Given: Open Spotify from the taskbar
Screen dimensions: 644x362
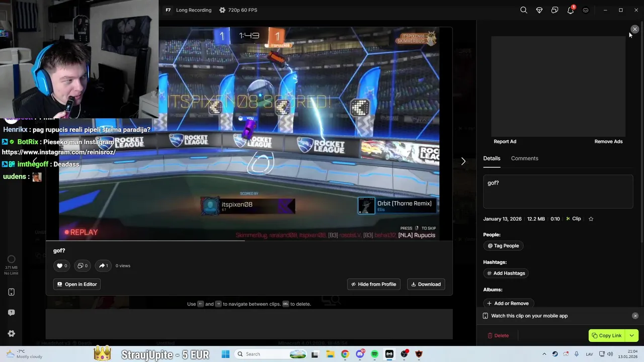Looking at the screenshot, I should click(374, 354).
